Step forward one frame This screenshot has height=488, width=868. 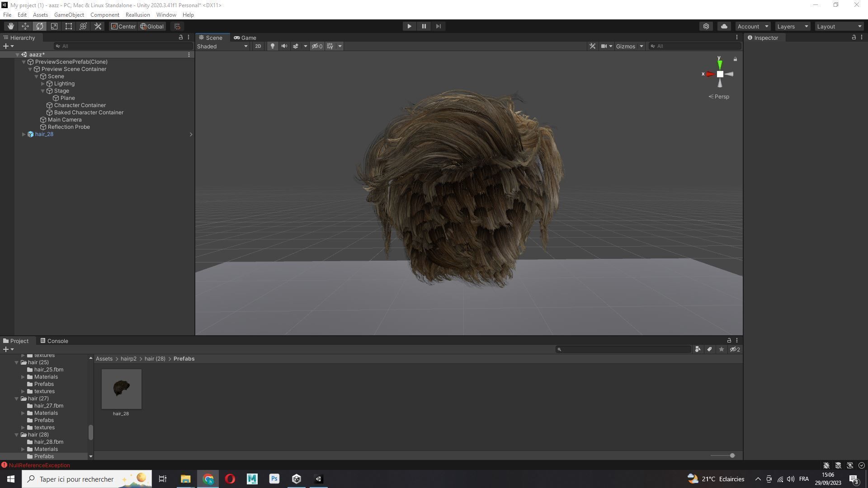[438, 26]
